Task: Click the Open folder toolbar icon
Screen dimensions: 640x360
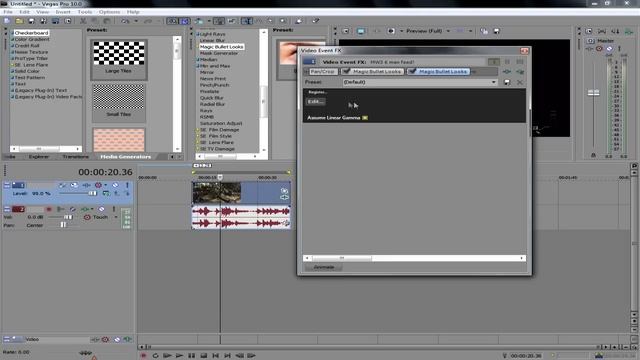Action: 19,21
